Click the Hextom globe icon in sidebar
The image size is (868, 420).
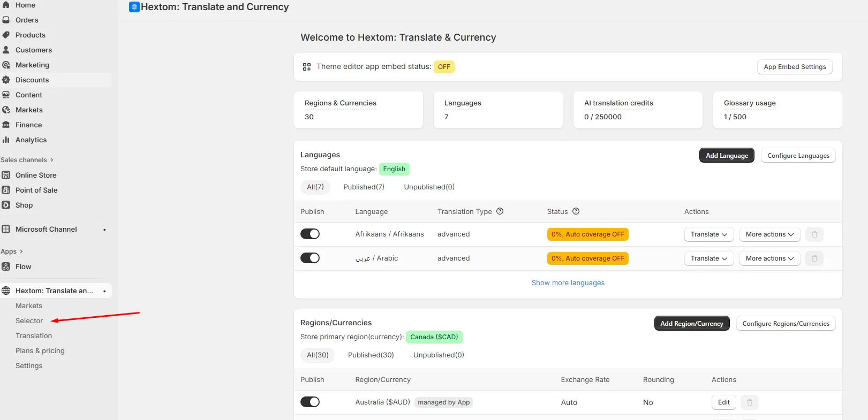coord(6,291)
